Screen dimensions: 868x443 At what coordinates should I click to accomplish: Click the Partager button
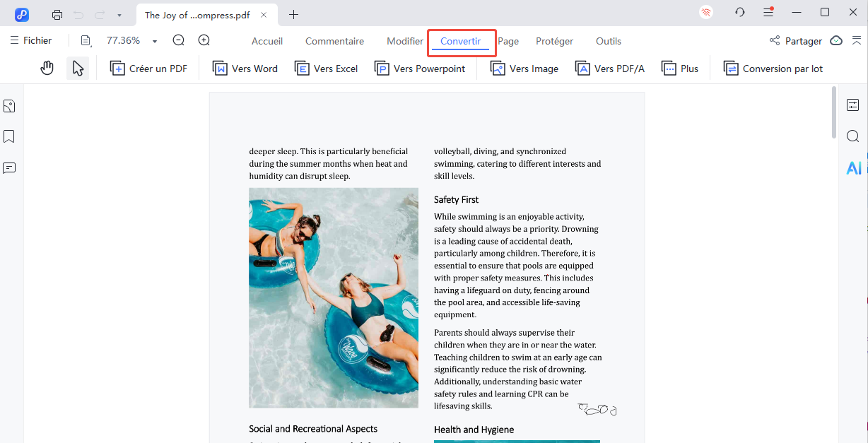click(804, 40)
